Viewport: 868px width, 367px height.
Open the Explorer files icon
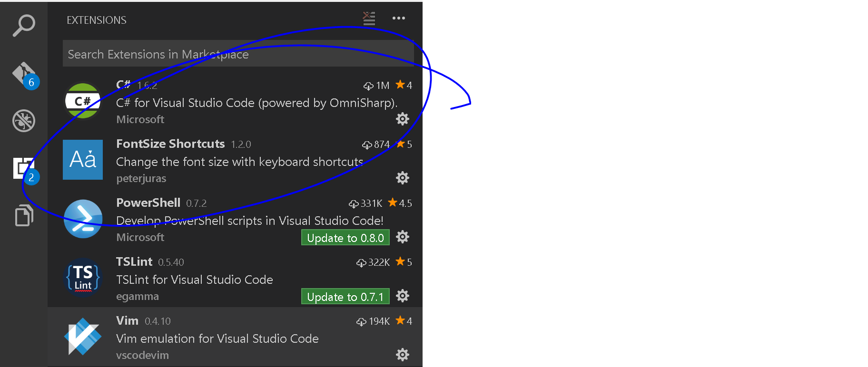(23, 215)
